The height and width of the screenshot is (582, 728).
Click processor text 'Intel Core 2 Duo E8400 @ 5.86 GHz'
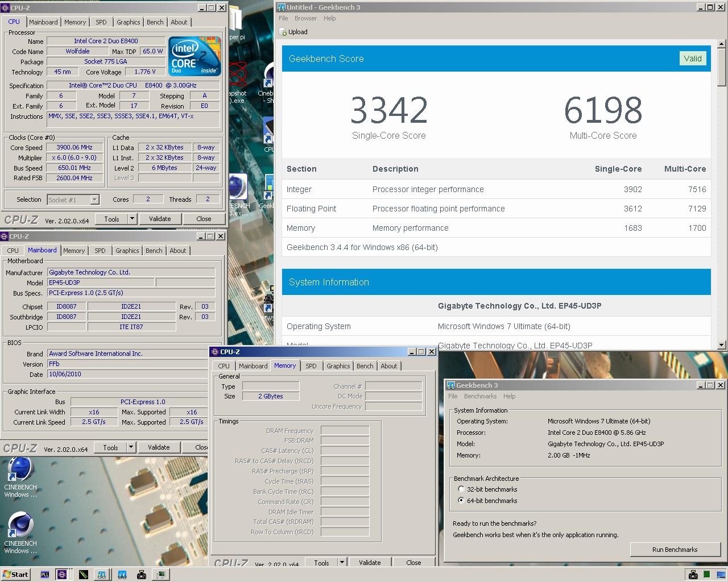[x=597, y=433]
